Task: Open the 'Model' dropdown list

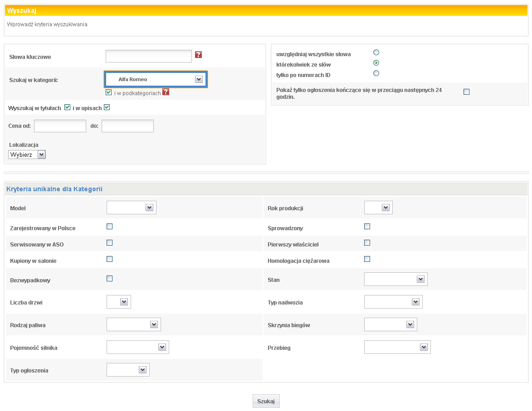Action: coord(132,208)
